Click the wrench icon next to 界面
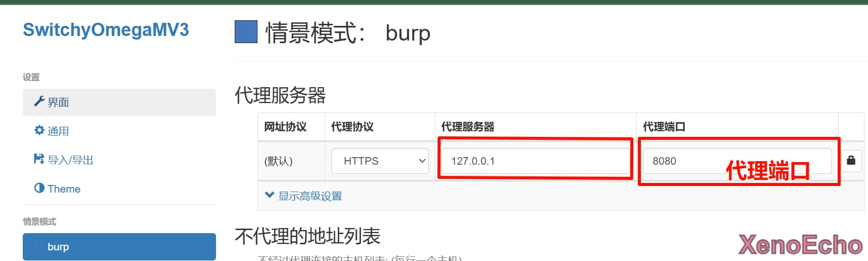868x261 pixels. tap(39, 101)
